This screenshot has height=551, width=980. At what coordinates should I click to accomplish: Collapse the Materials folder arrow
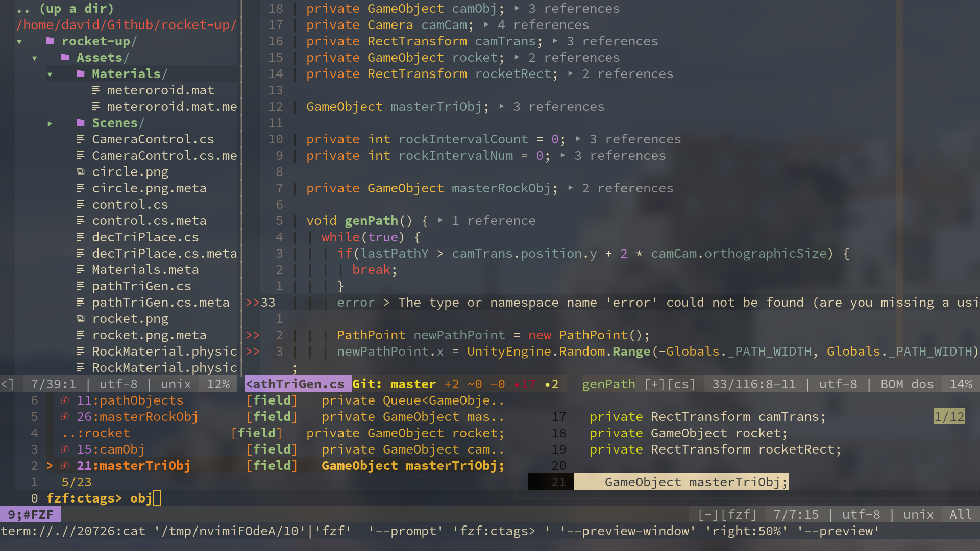[x=50, y=74]
